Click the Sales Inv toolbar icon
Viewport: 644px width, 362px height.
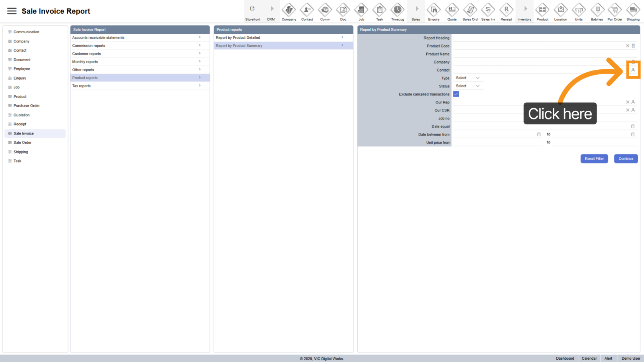[x=488, y=11]
